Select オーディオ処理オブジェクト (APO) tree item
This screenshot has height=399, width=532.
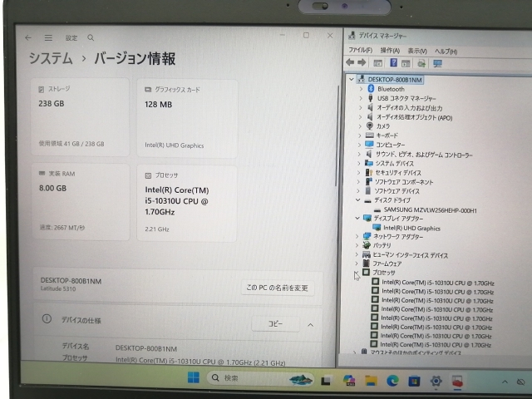pyautogui.click(x=415, y=117)
